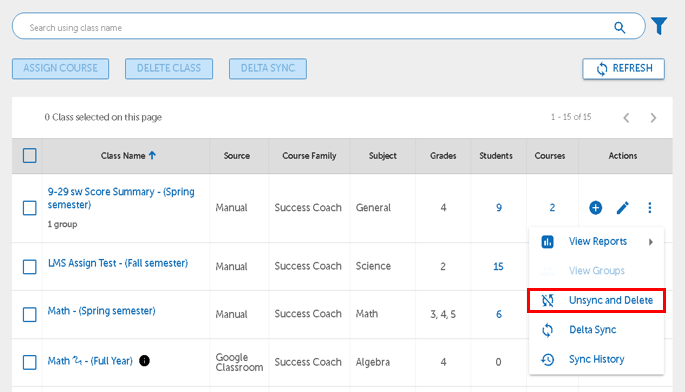
Task: Click the add plus icon for 9-29 sw Score Summary
Action: pyautogui.click(x=595, y=208)
